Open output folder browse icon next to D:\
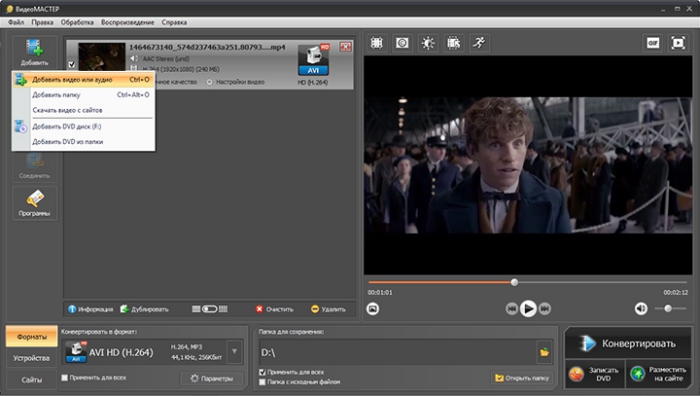The image size is (700, 396). coord(544,352)
